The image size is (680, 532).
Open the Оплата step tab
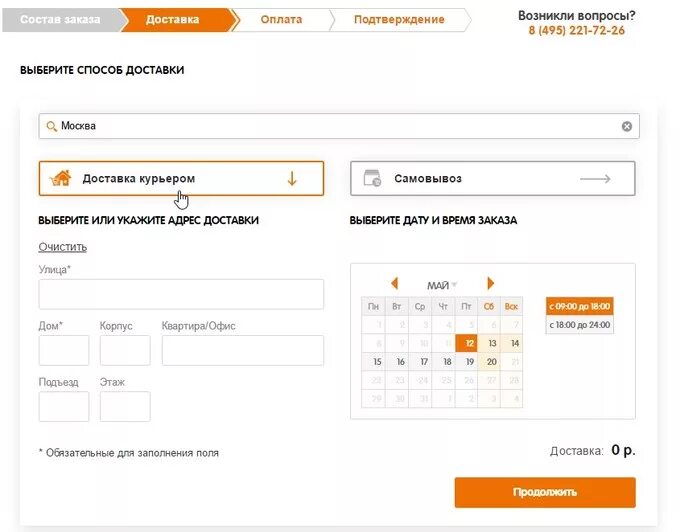pos(284,20)
